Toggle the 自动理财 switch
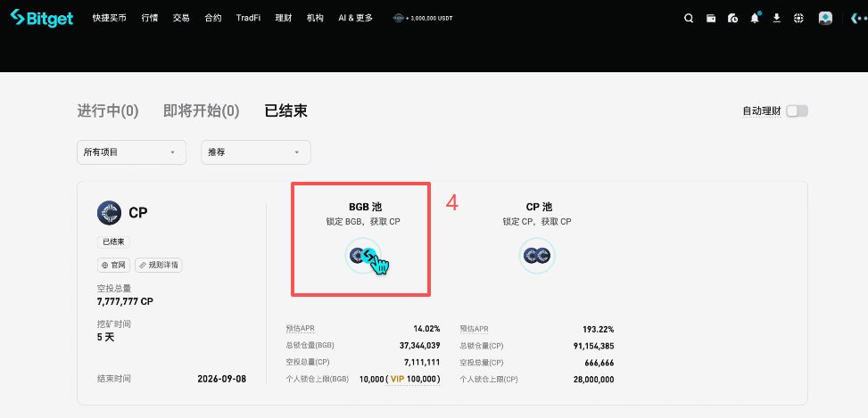Image resolution: width=868 pixels, height=418 pixels. click(x=798, y=111)
